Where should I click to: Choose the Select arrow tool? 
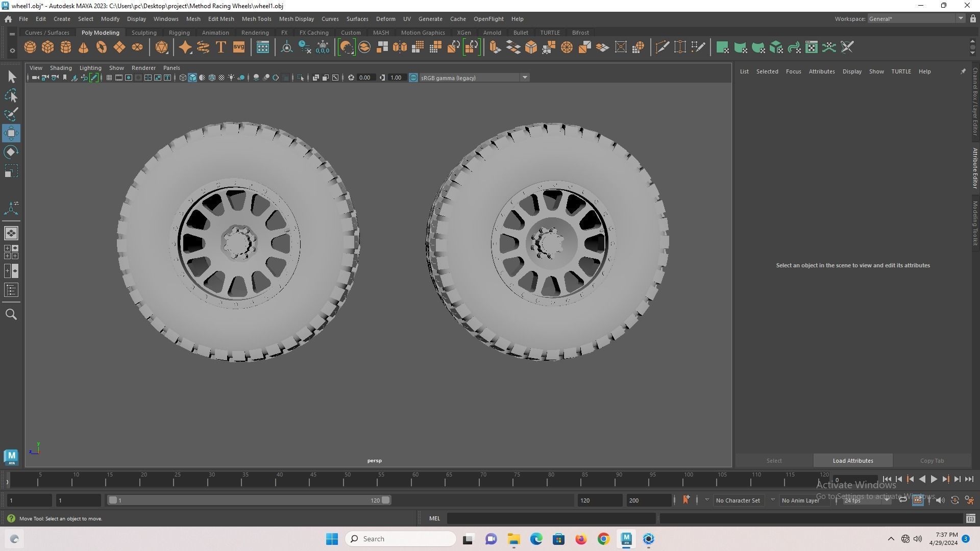pos(11,77)
